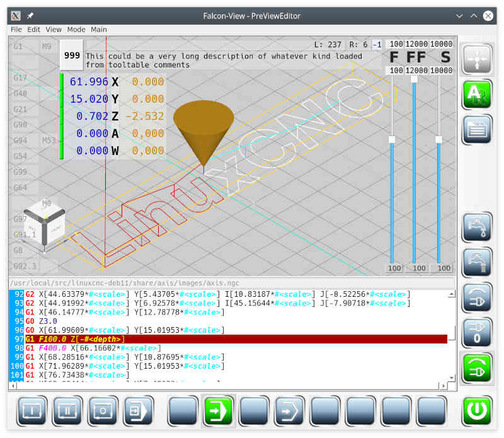Click the document arrow button in bottom bar
The height and width of the screenshot is (438, 504).
[x=139, y=411]
